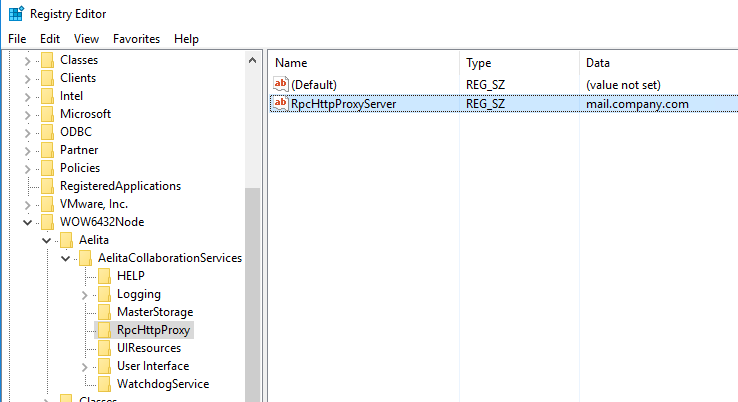Image resolution: width=738 pixels, height=402 pixels.
Task: Click the VMware, Inc. folder icon
Action: click(x=47, y=204)
